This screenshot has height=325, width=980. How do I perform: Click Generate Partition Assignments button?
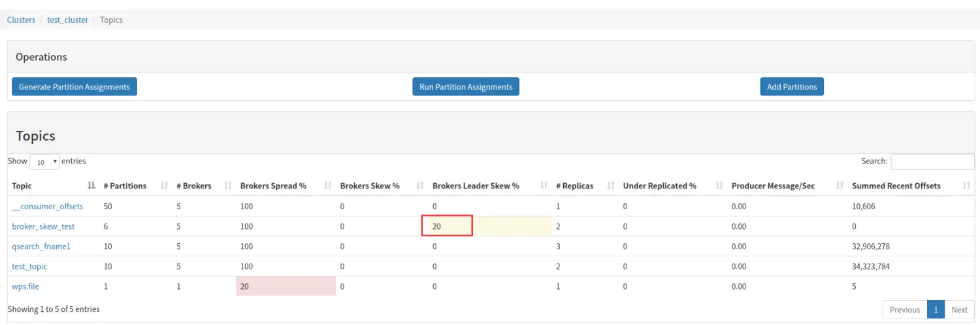point(74,87)
